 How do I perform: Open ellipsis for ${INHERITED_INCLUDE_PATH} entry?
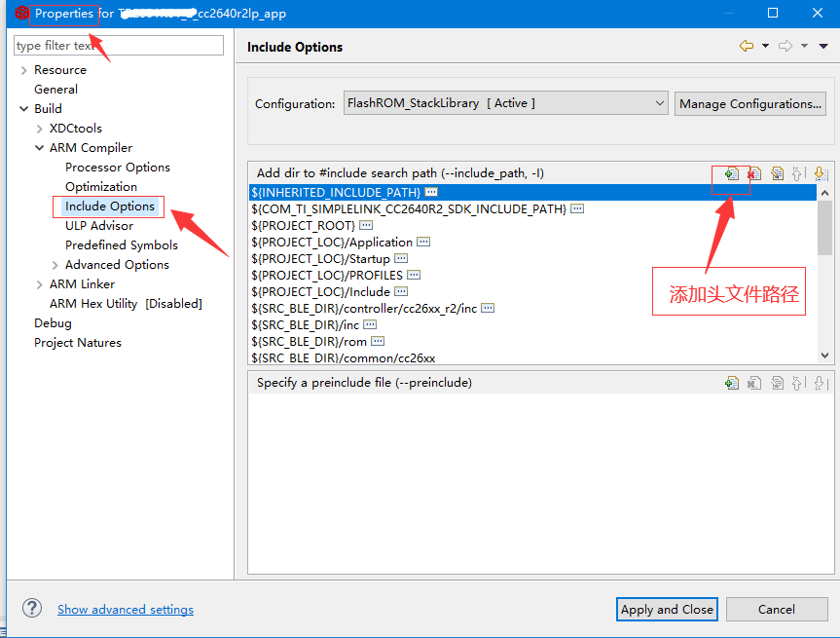(x=431, y=192)
